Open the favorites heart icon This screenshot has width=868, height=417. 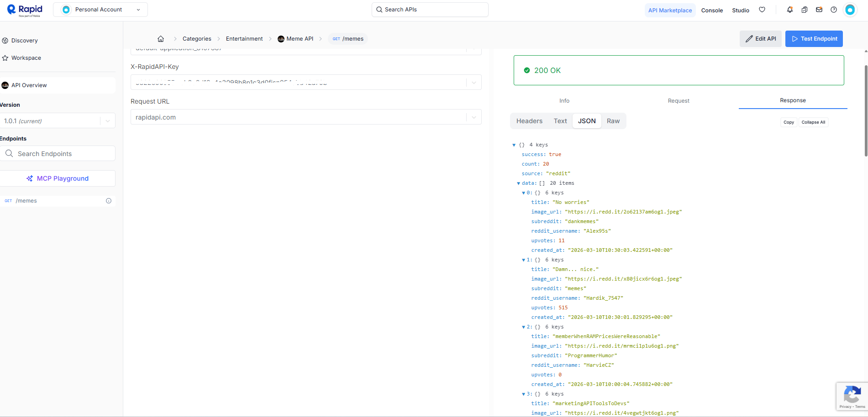click(762, 10)
